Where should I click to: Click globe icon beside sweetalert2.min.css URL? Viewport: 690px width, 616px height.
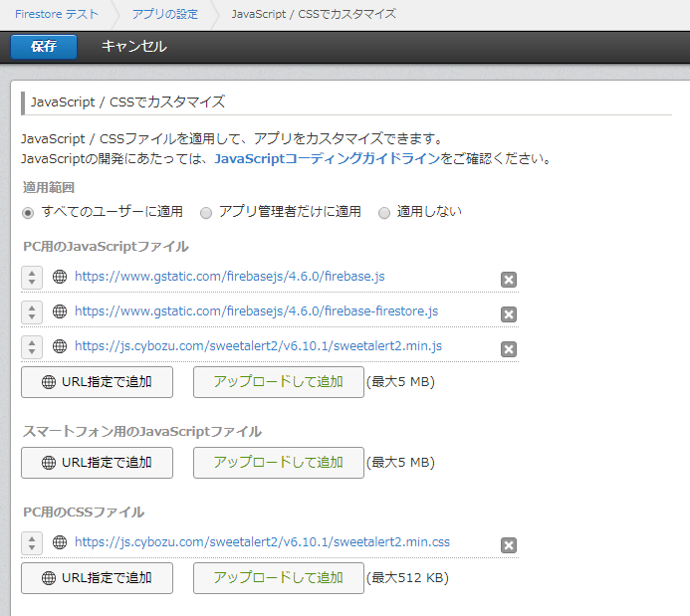60,542
